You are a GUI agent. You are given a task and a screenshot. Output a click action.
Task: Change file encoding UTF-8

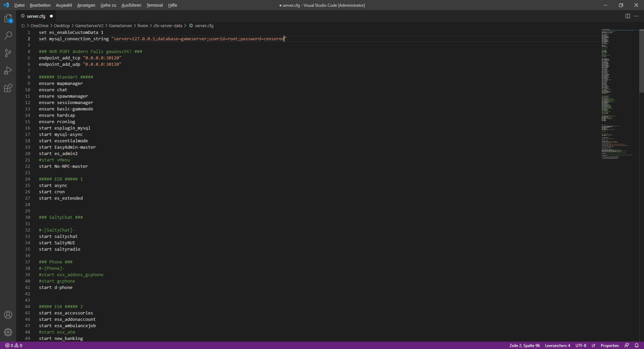coord(581,345)
